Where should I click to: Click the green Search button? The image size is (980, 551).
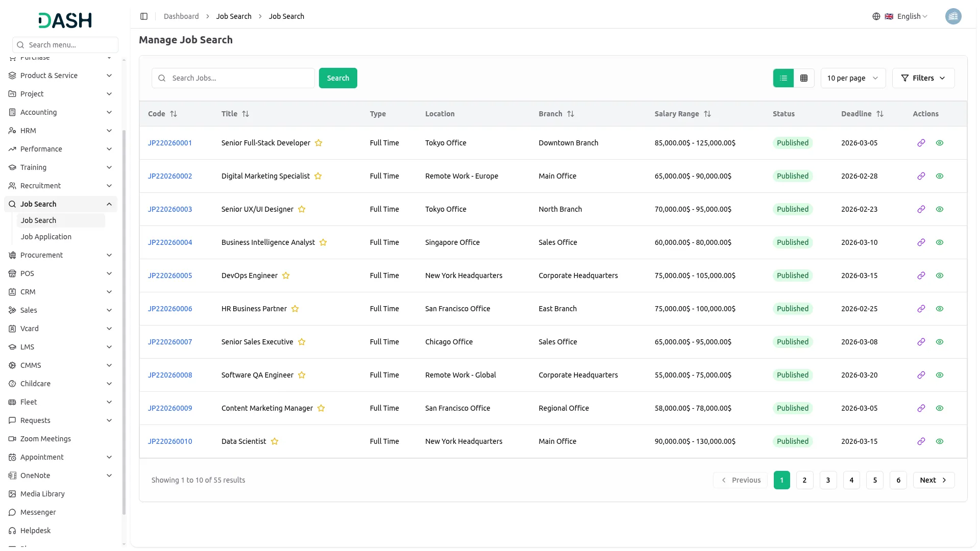click(338, 78)
